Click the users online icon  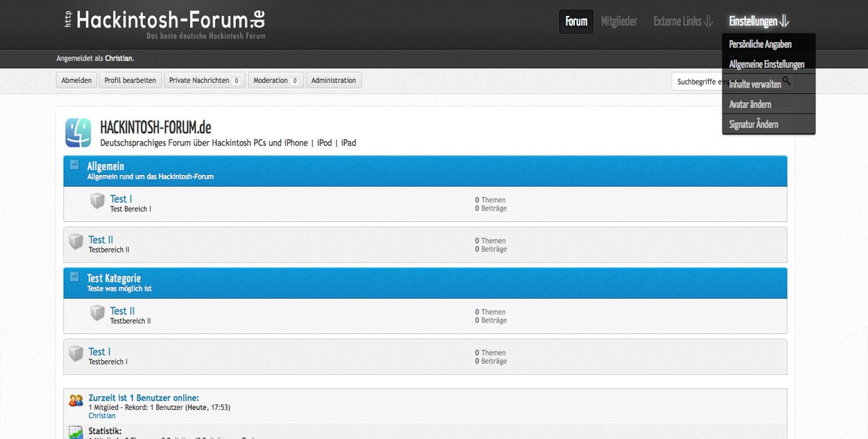click(76, 400)
